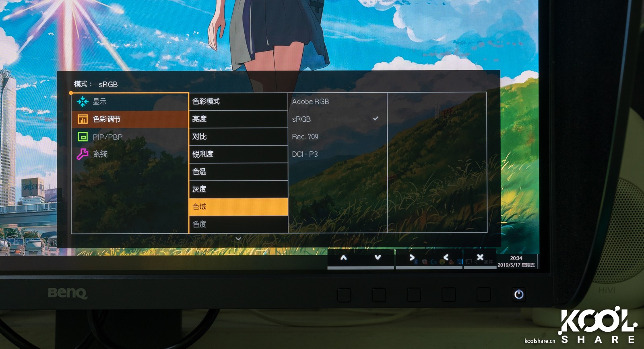Click the 模式: sRGB mode label
The height and width of the screenshot is (349, 644).
(96, 84)
